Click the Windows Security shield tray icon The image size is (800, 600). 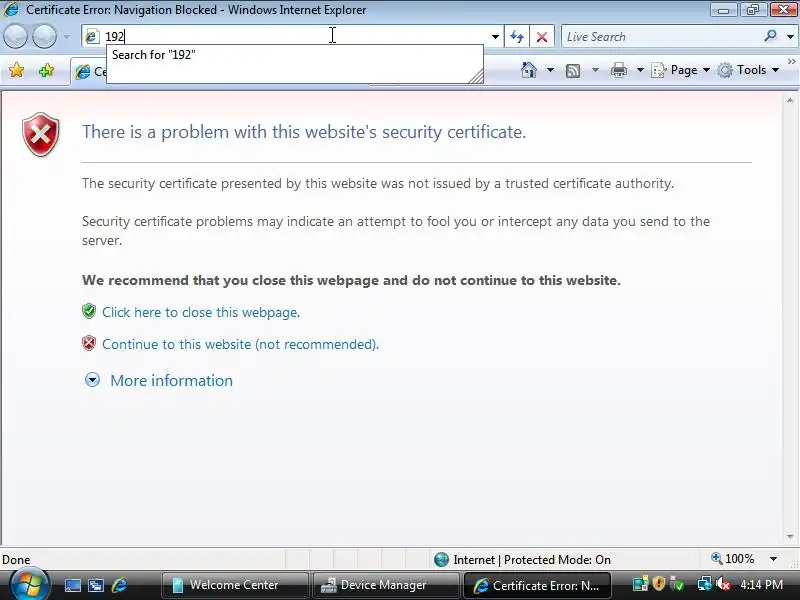[659, 583]
